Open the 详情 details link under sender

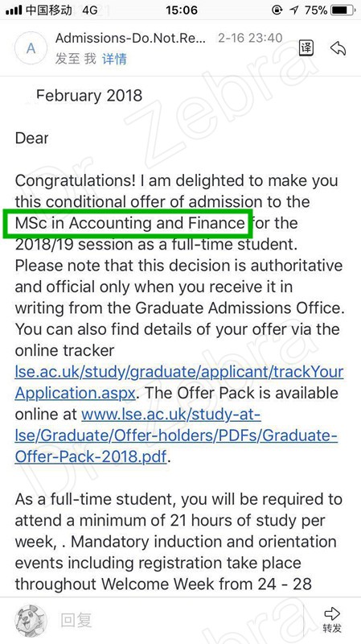[x=114, y=59]
